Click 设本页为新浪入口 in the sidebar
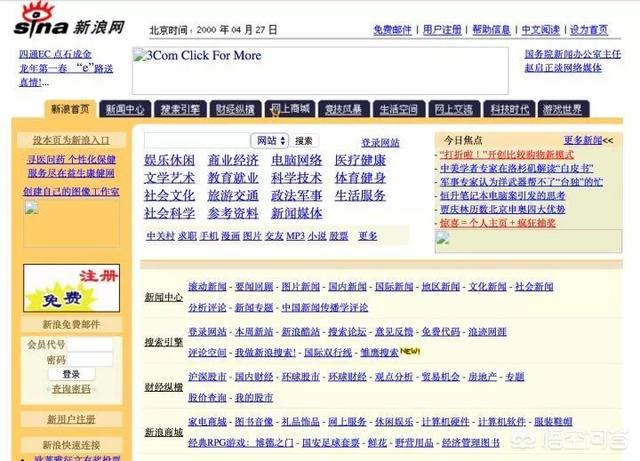The image size is (640, 461). pyautogui.click(x=71, y=140)
